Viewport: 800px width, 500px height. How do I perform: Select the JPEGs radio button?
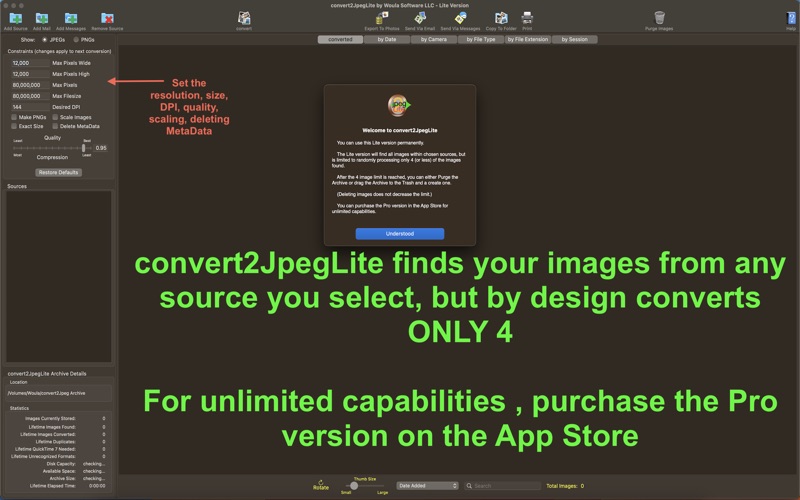tap(45, 39)
